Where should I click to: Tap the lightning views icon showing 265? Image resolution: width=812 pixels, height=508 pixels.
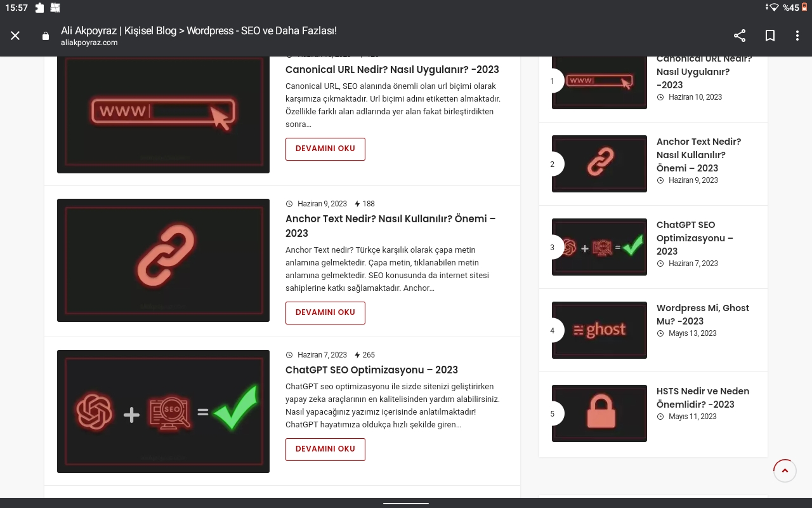click(x=357, y=355)
